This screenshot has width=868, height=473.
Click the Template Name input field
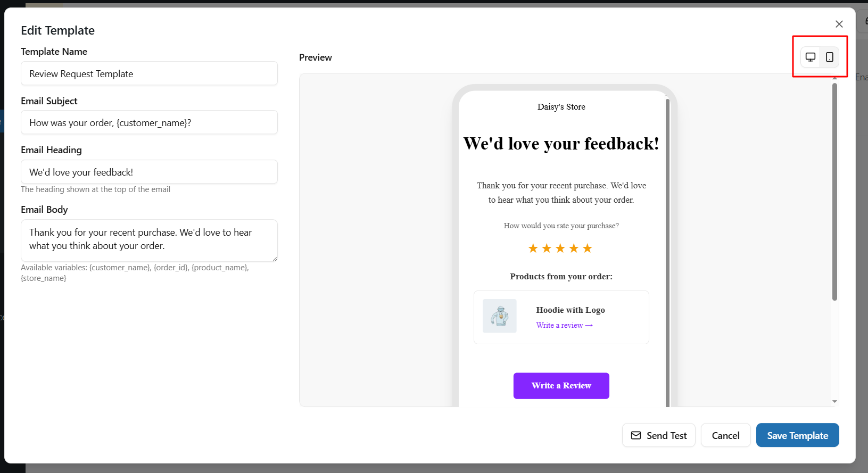(149, 73)
